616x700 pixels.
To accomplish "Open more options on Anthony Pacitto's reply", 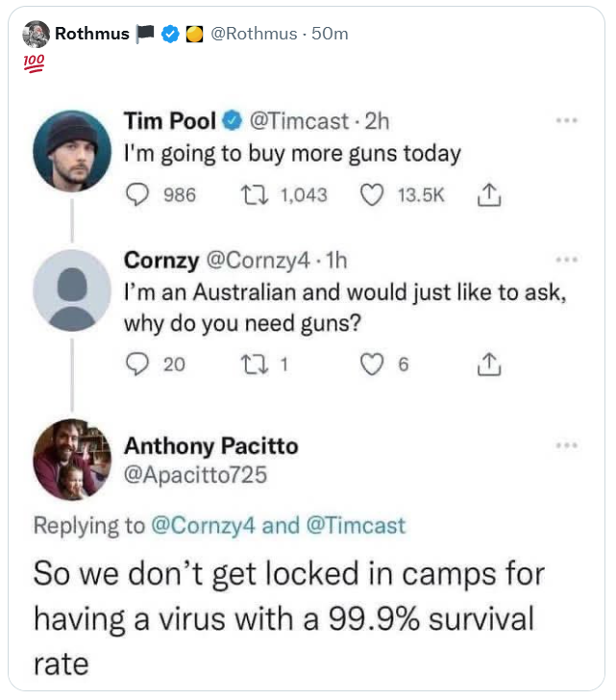I will [x=567, y=445].
